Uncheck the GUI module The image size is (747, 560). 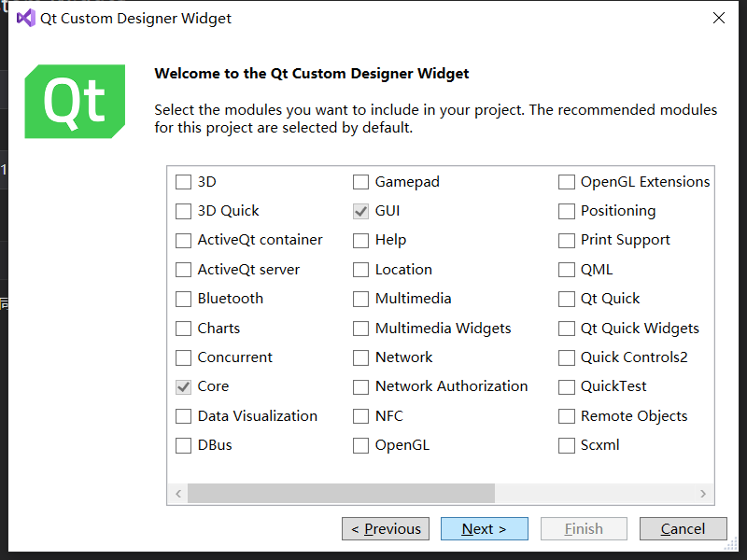click(360, 211)
